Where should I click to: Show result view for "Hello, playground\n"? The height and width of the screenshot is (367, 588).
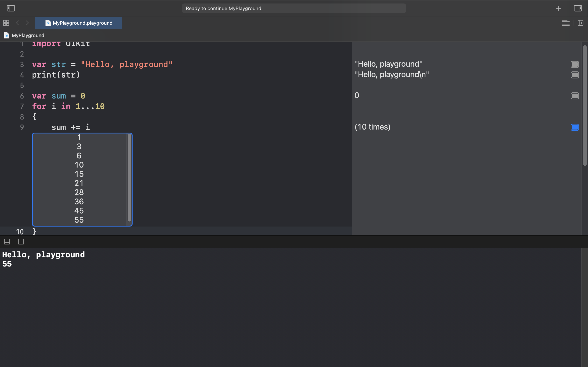tap(575, 75)
